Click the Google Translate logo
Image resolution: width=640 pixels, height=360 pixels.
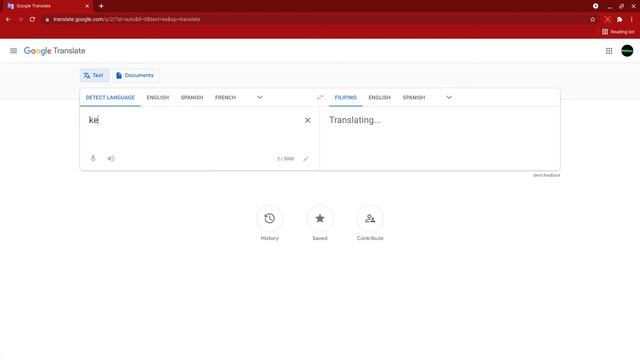(55, 51)
